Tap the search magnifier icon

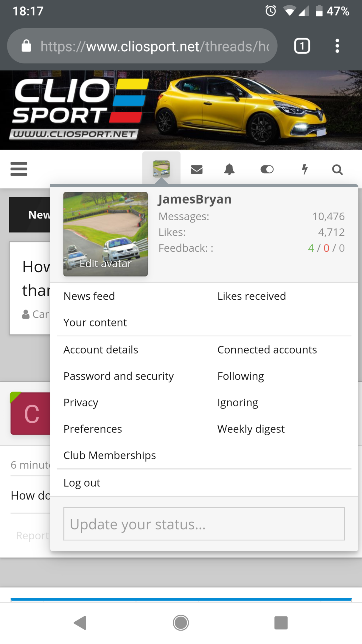pyautogui.click(x=337, y=169)
